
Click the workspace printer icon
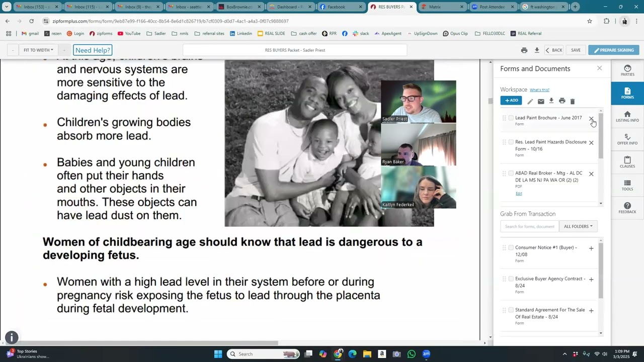pyautogui.click(x=562, y=101)
